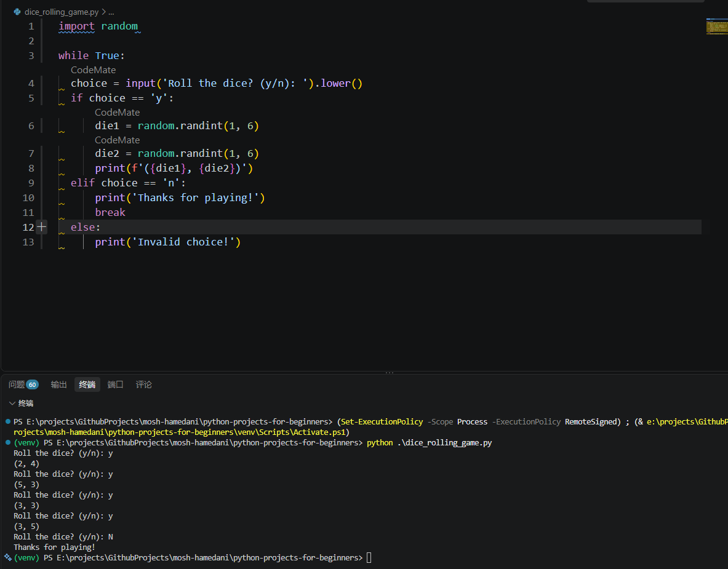The width and height of the screenshot is (728, 569).
Task: Click the minimap preview of the code
Action: click(x=717, y=26)
